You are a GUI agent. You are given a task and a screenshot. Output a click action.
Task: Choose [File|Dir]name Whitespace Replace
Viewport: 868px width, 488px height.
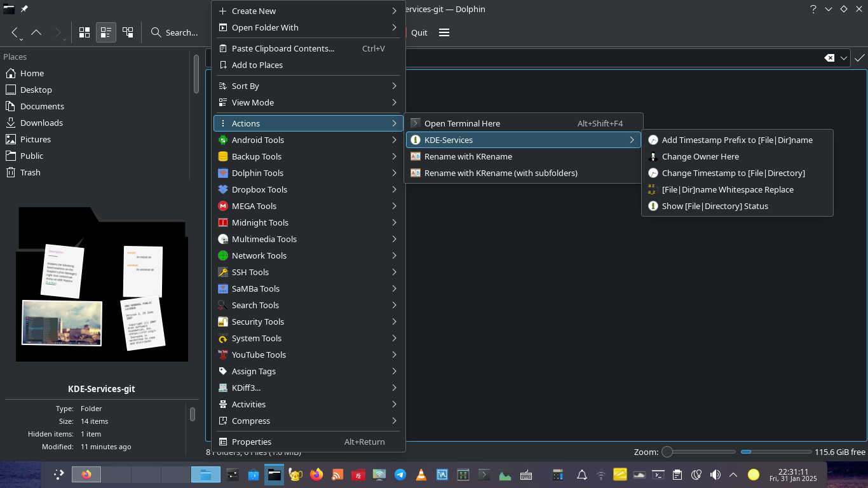(737, 189)
